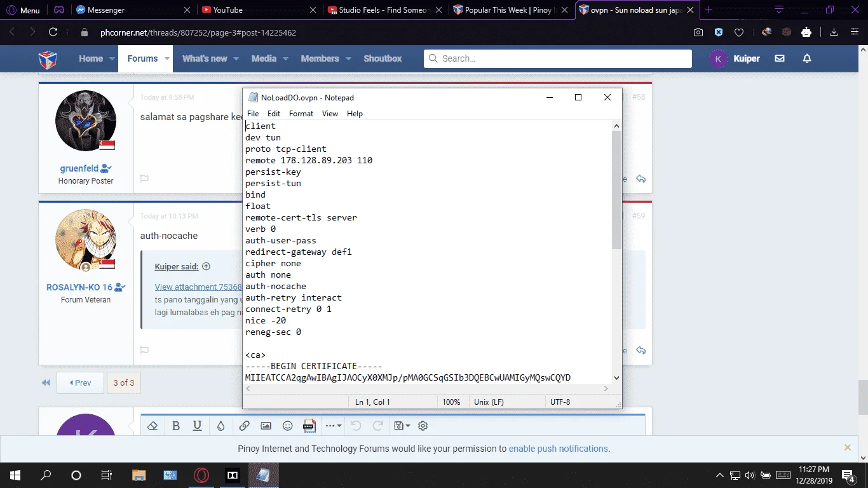868x488 pixels.
Task: Click the insert image icon in editor
Action: point(266,426)
